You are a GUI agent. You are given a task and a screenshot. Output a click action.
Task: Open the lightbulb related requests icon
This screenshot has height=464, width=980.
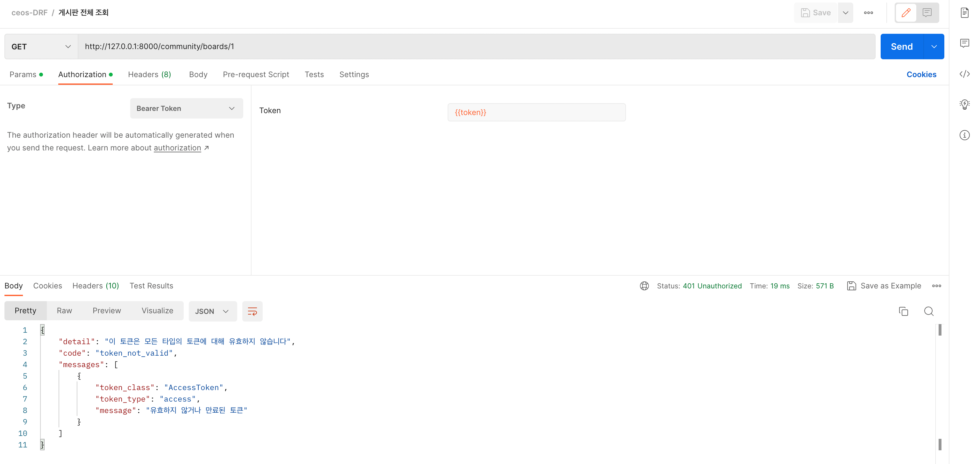click(x=964, y=104)
